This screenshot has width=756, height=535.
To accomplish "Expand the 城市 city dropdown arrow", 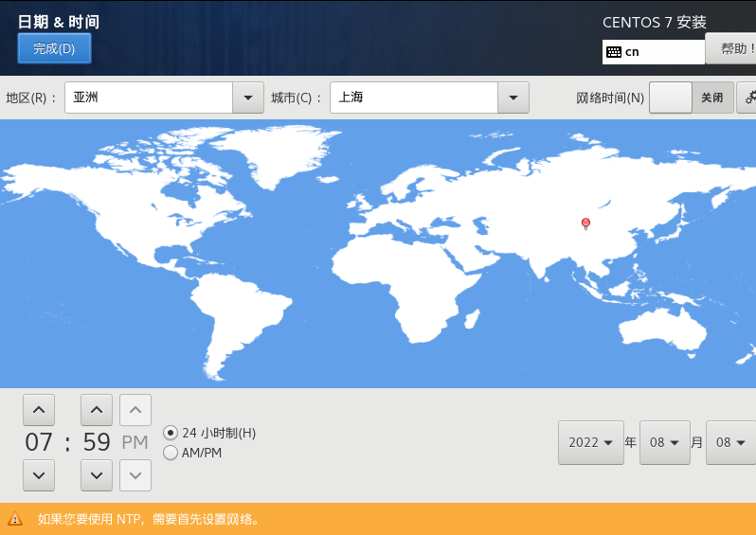I will click(513, 98).
